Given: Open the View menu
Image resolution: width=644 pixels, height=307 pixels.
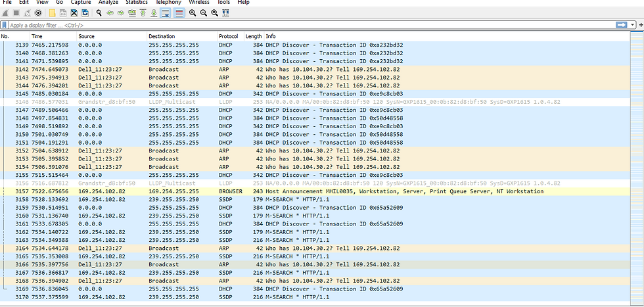Looking at the screenshot, I should pyautogui.click(x=42, y=3).
